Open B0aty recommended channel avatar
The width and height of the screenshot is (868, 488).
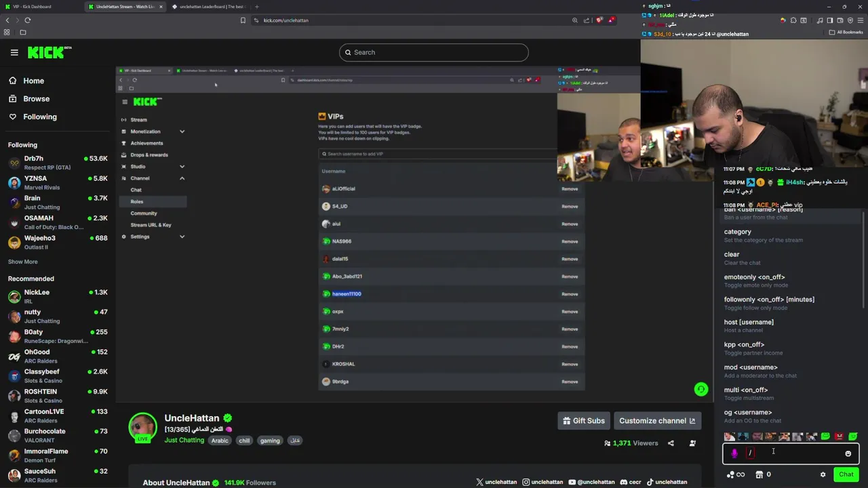pyautogui.click(x=14, y=336)
